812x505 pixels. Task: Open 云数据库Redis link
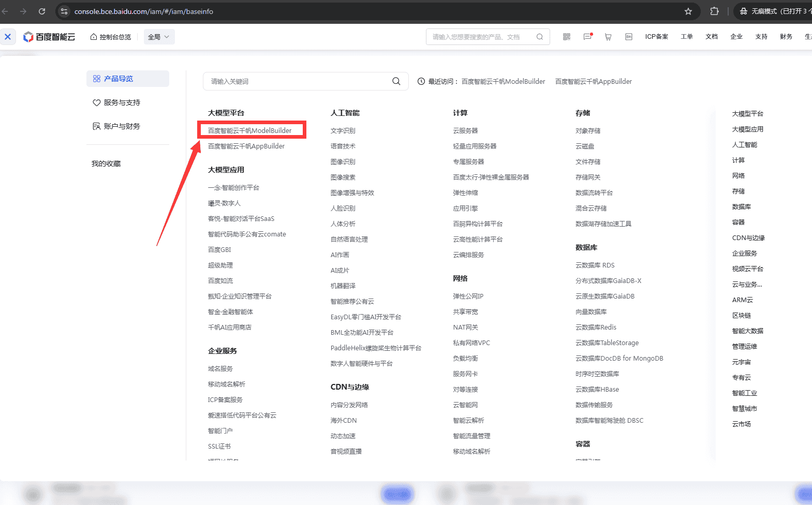[596, 327]
